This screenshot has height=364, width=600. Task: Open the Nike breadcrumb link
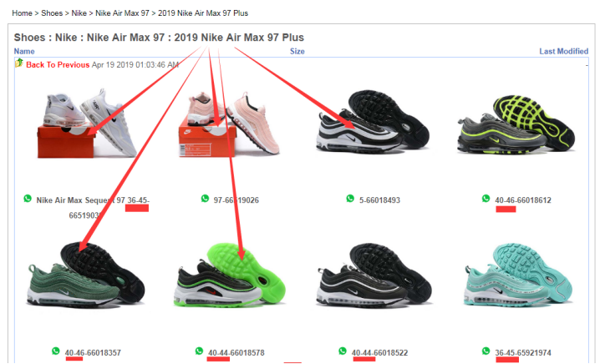[x=79, y=13]
